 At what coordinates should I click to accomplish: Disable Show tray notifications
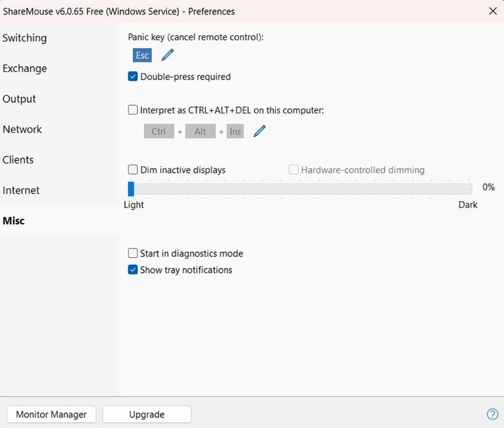click(x=133, y=270)
